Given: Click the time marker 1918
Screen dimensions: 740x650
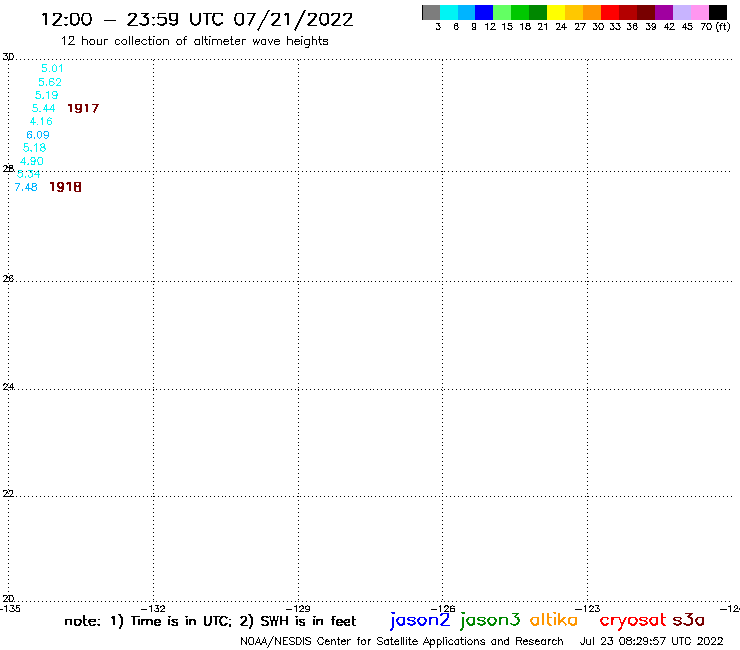Looking at the screenshot, I should click(x=65, y=187).
